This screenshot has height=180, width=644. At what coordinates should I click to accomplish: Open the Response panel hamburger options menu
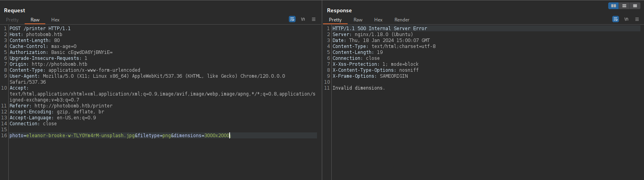click(637, 19)
